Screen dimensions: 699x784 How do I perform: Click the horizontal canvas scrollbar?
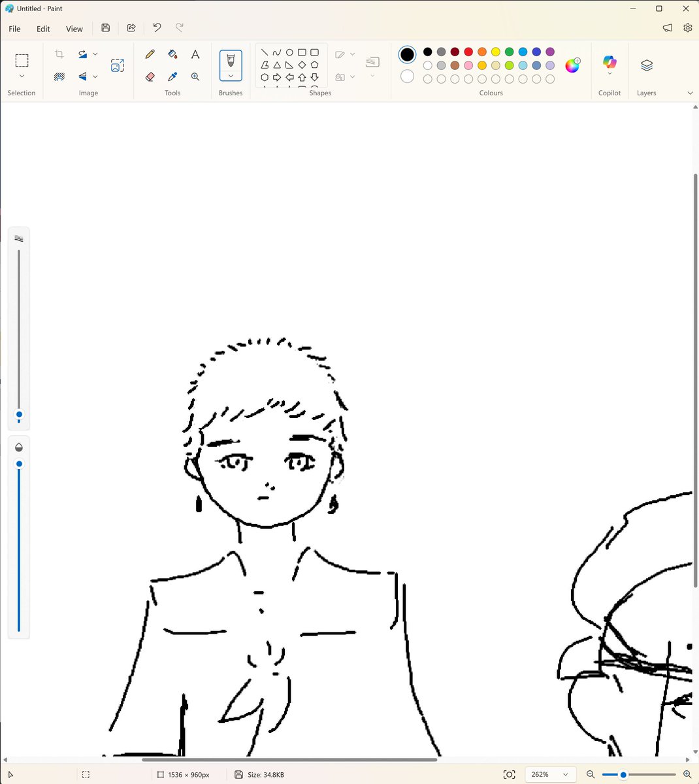point(289,760)
